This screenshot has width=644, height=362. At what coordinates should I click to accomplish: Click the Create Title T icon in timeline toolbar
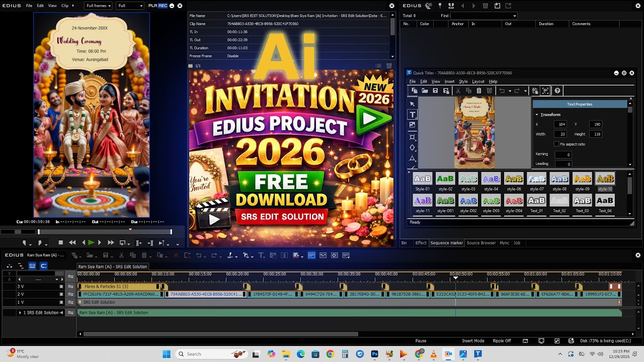pos(261,255)
